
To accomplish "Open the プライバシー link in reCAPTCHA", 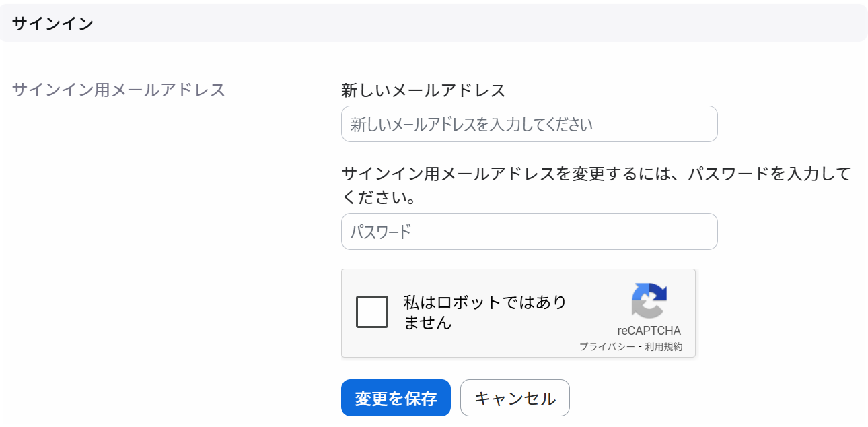I will click(606, 347).
